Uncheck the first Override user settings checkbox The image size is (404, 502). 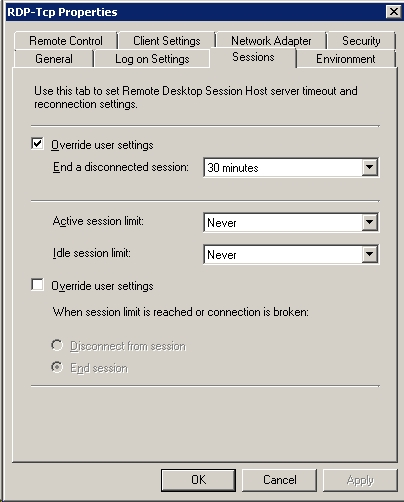[37, 144]
